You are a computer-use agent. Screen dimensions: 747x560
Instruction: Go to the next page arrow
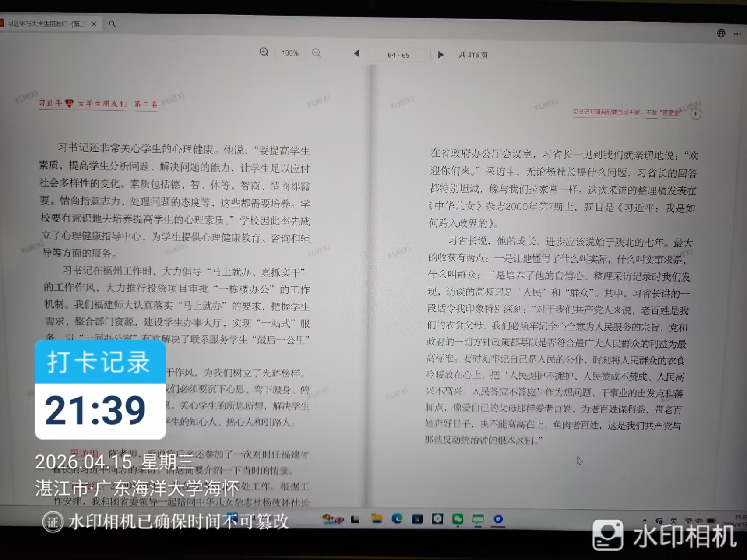point(440,55)
